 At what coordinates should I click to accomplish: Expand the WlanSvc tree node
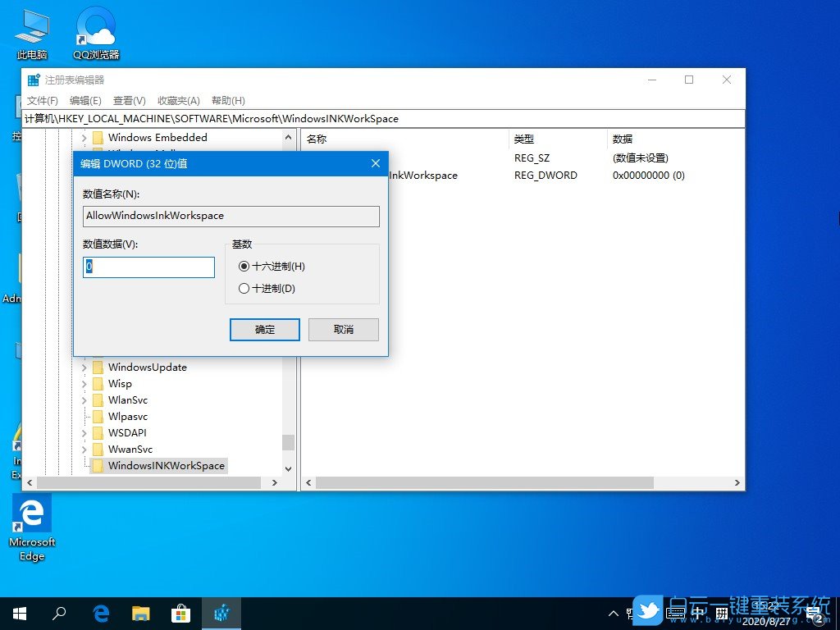coord(85,399)
